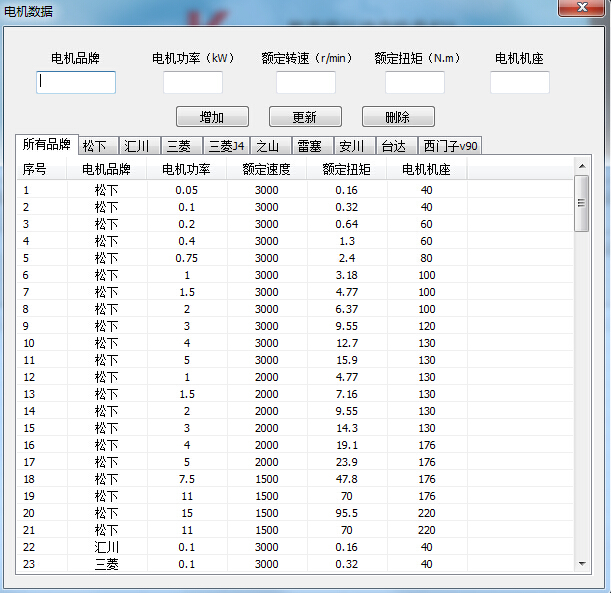The height and width of the screenshot is (593, 611).
Task: Click the vertical scrollbar thumb
Action: (582, 203)
